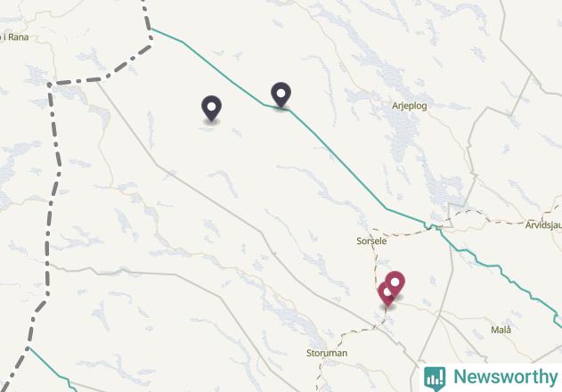The height and width of the screenshot is (392, 562).
Task: Click the short green boundary segment near the lower border
Action: coord(52,370)
